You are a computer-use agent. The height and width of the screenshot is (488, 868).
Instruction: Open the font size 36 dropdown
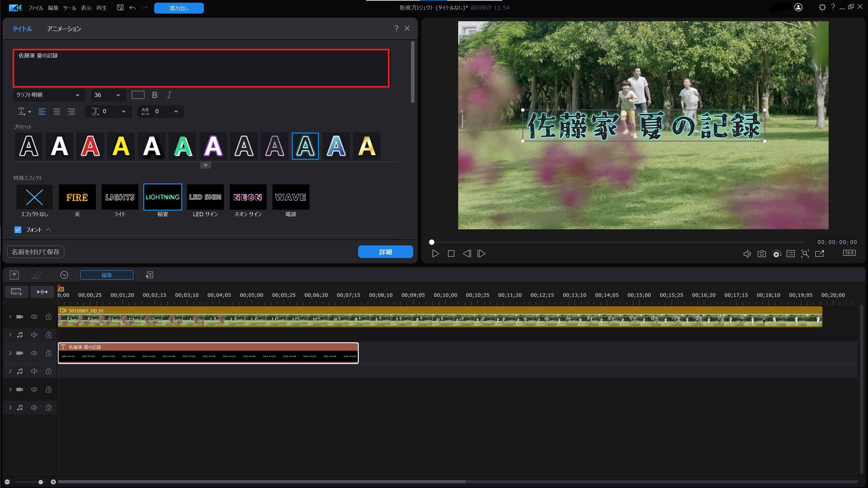coord(118,95)
